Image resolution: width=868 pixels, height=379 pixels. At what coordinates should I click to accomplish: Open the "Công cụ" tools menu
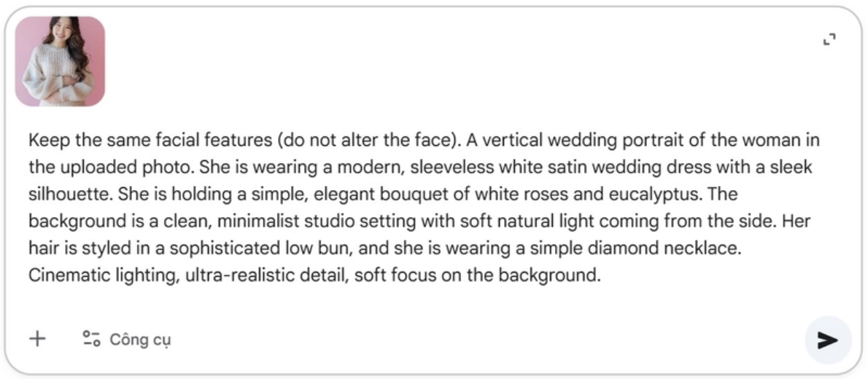[x=139, y=340]
